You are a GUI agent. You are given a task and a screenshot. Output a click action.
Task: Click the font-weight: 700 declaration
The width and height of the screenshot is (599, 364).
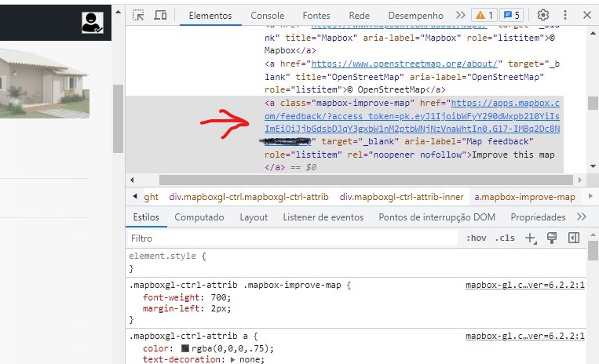pos(187,297)
